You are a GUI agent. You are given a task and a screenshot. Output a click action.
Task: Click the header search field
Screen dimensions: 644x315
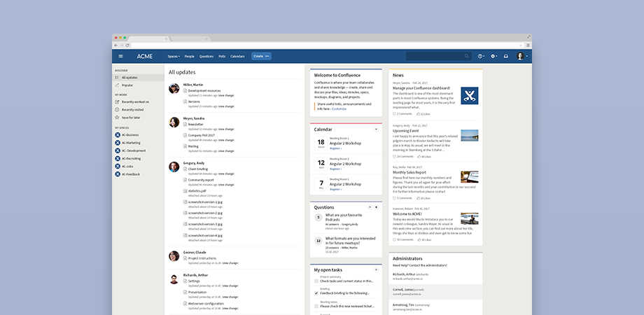(x=438, y=56)
